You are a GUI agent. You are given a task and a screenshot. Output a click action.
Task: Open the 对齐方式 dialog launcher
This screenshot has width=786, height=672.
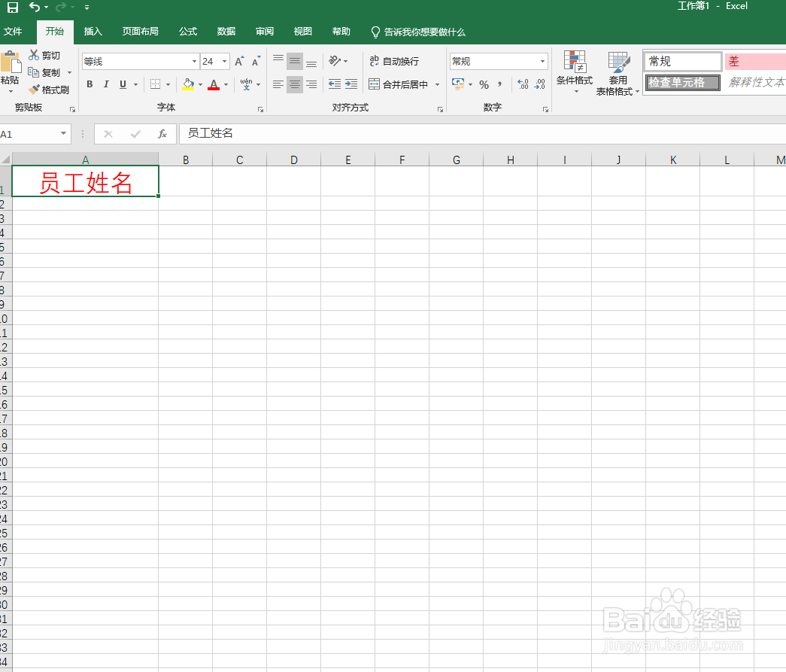(x=440, y=109)
